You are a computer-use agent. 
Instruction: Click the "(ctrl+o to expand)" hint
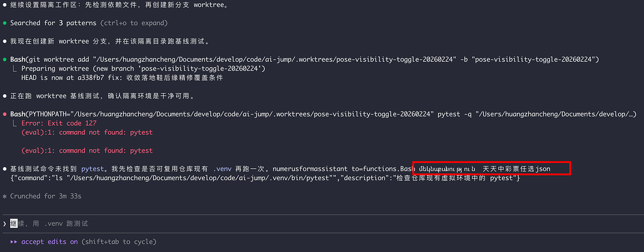134,23
